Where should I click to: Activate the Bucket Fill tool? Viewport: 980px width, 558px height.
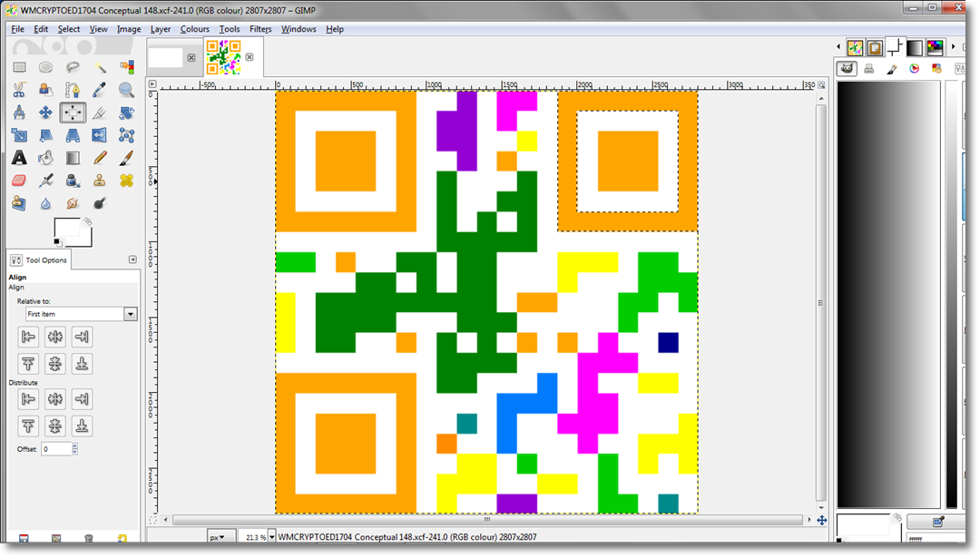tap(45, 158)
